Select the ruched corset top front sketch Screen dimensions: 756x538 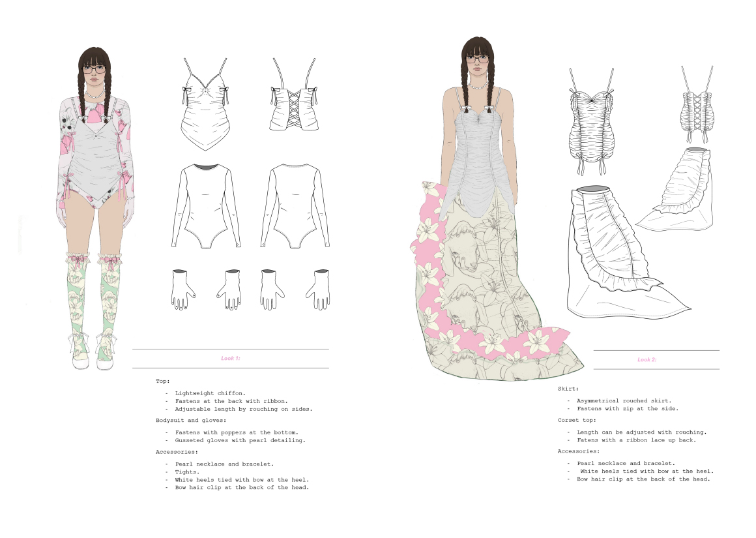592,121
